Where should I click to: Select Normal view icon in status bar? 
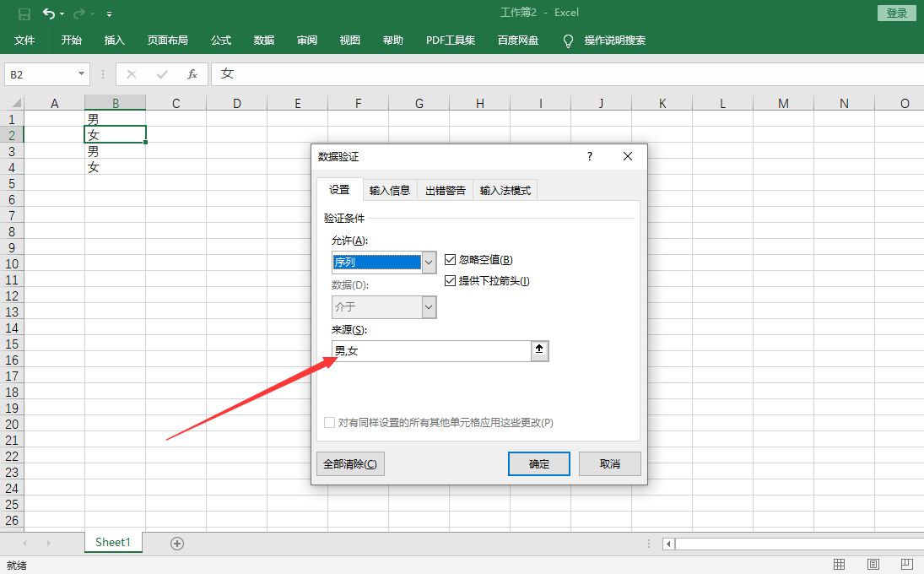[840, 564]
